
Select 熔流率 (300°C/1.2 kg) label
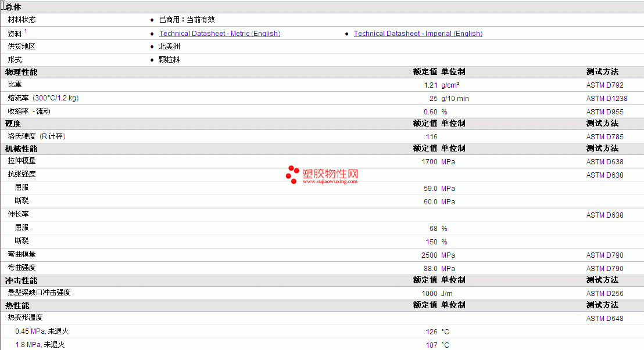tap(43, 98)
